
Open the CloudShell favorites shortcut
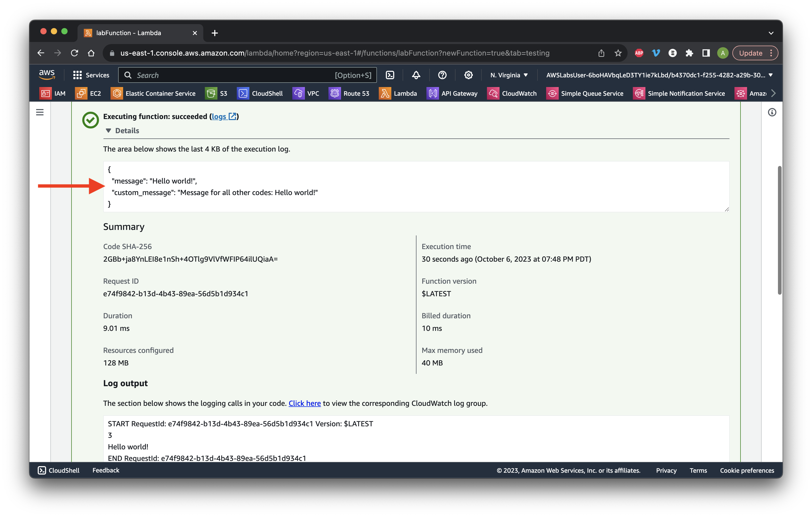[260, 94]
